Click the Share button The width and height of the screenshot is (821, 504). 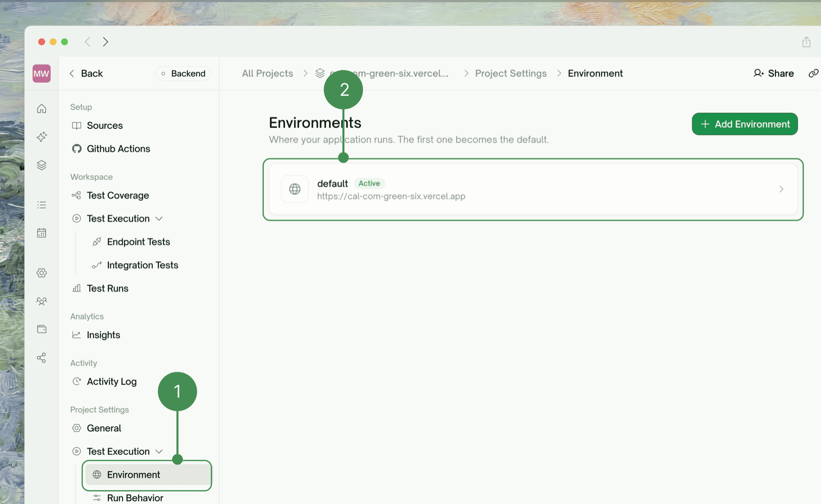click(x=773, y=73)
